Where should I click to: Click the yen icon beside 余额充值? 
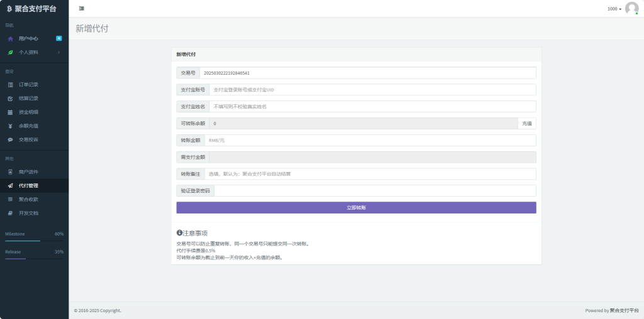11,126
